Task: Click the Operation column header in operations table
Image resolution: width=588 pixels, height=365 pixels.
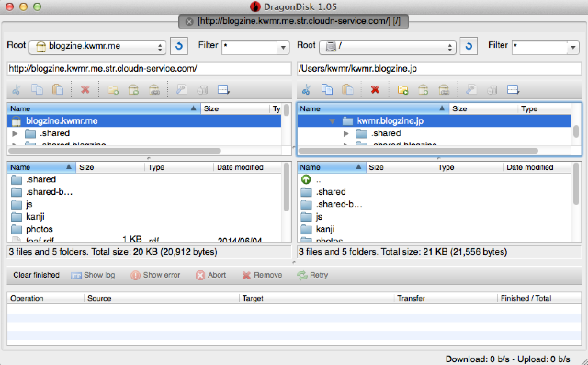Action: [45, 298]
